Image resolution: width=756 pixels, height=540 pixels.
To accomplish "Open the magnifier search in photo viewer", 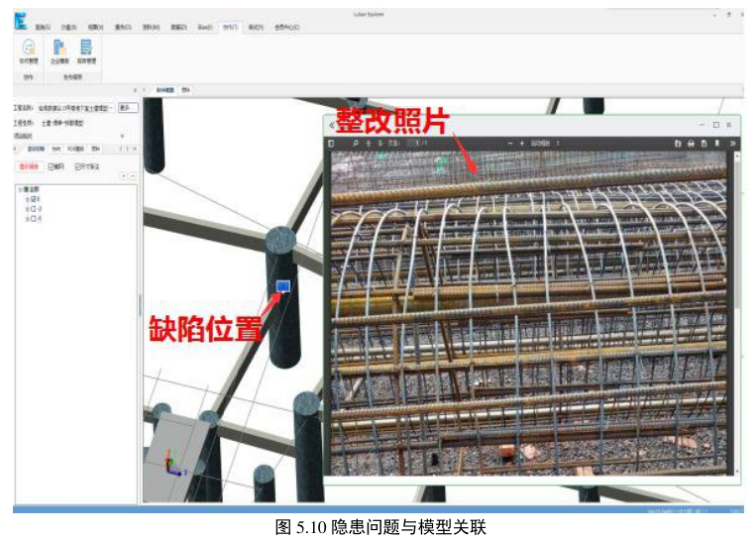I will click(355, 144).
